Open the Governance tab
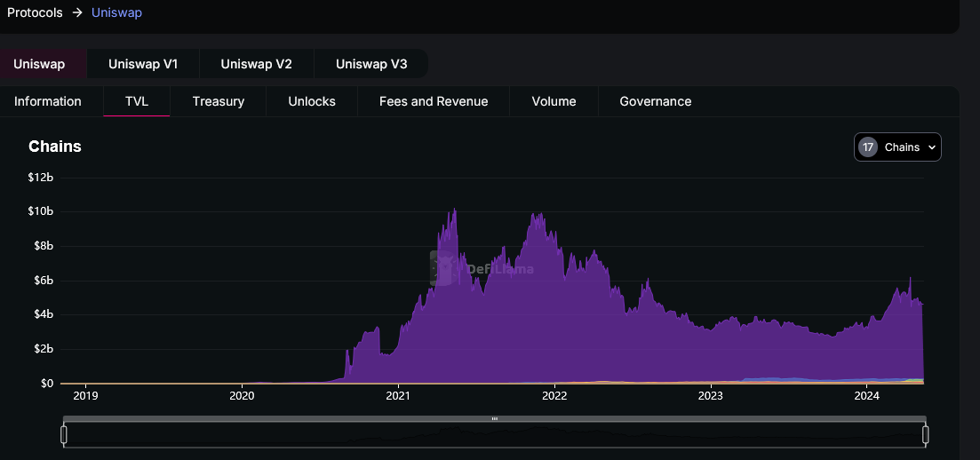Screen dimensions: 980x460 [655, 101]
